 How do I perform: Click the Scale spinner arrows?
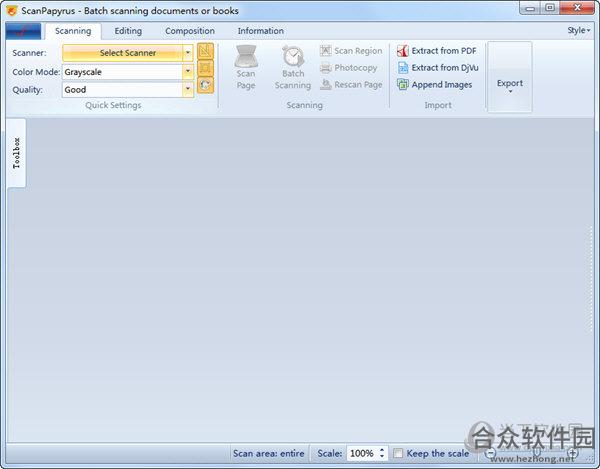coord(382,453)
